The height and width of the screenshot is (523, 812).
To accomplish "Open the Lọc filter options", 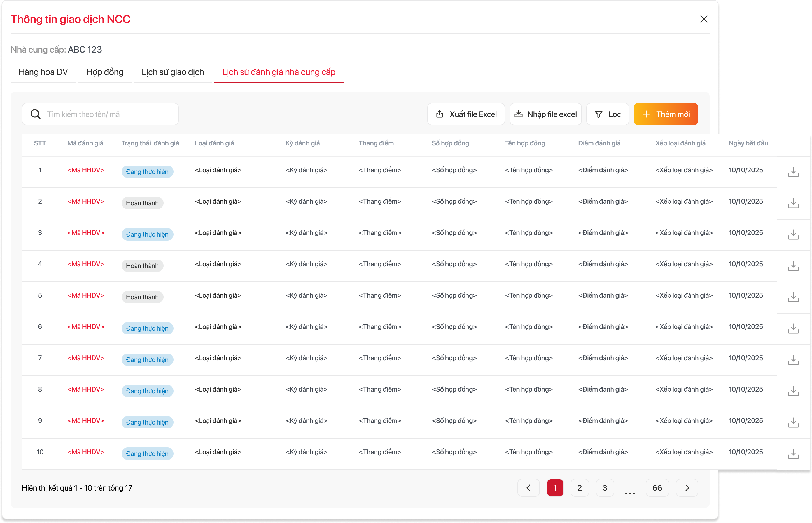I will coord(608,114).
